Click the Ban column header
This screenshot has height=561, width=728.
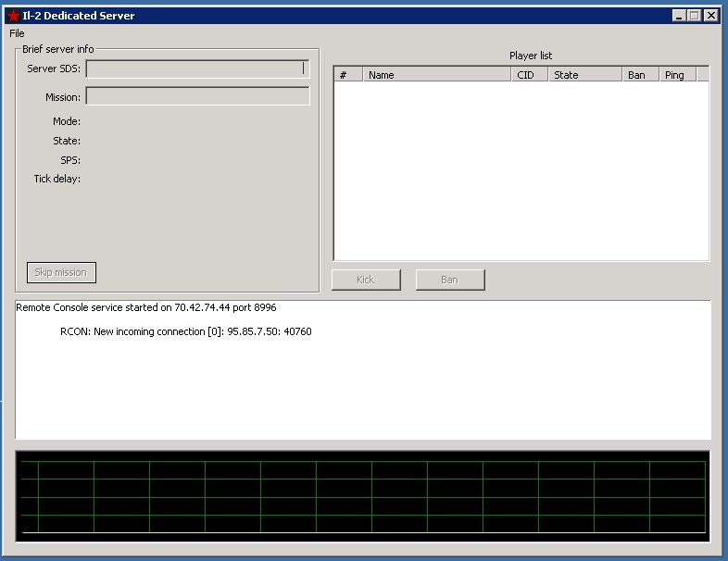641,75
